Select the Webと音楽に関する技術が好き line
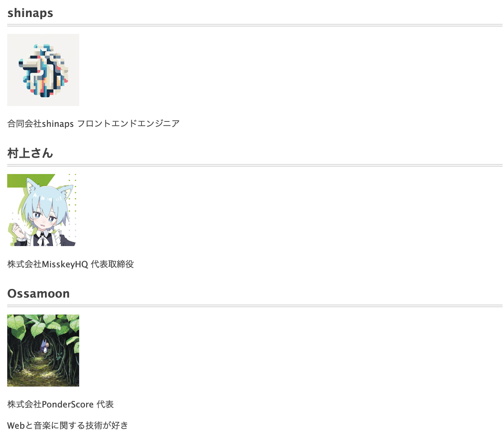The width and height of the screenshot is (504, 446). pos(68,426)
